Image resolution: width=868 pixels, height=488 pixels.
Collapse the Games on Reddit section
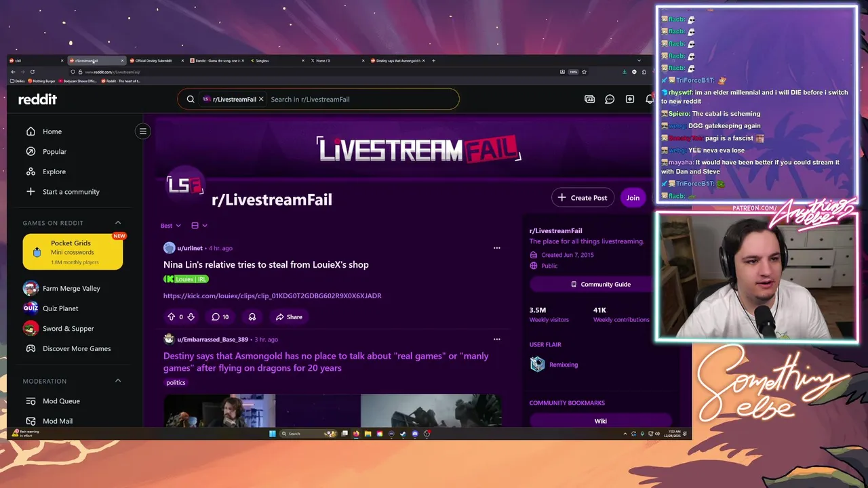pyautogui.click(x=118, y=223)
